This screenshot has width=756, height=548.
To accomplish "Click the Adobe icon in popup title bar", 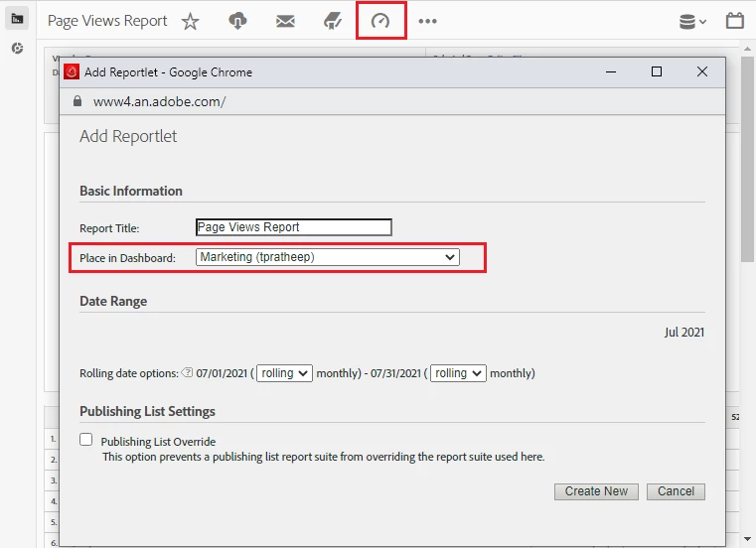I will (72, 71).
